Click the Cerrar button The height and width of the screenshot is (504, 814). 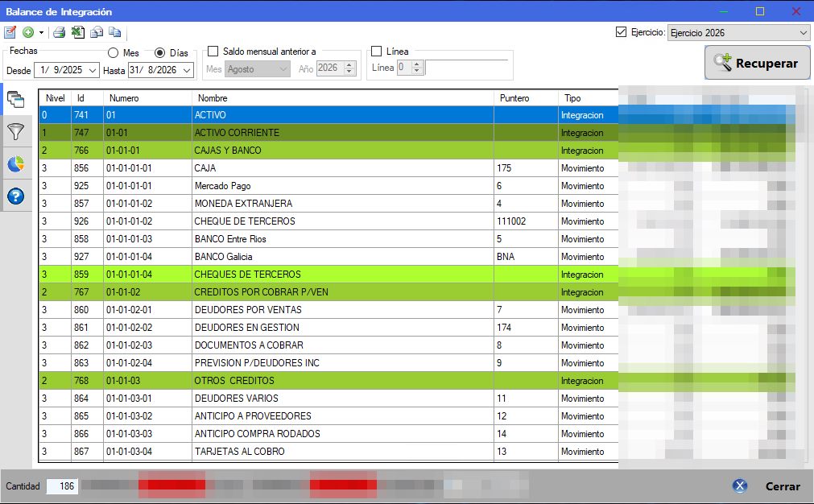[767, 486]
